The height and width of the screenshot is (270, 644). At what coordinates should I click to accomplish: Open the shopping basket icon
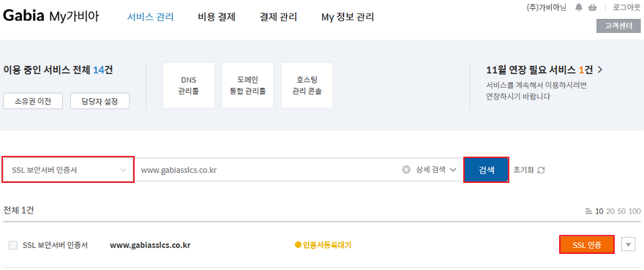coord(592,7)
